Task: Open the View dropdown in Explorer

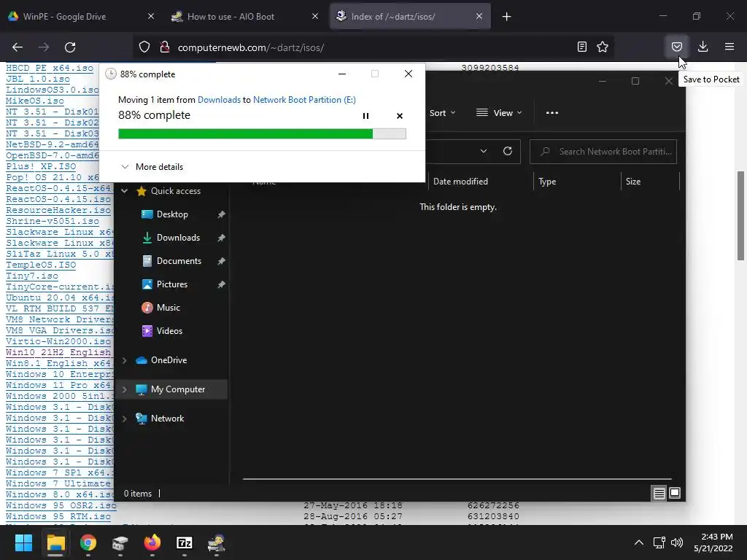Action: pos(499,113)
